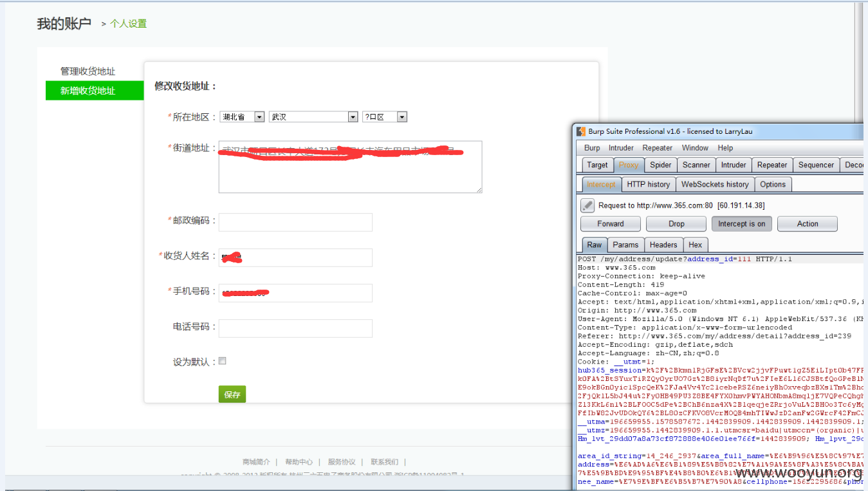The height and width of the screenshot is (491, 868).
Task: Open the Burp menu in Burp Suite
Action: pos(592,148)
